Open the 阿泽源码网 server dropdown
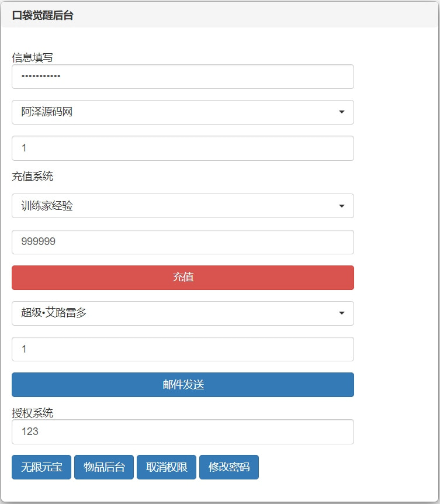Image resolution: width=440 pixels, height=504 pixels. tap(182, 112)
